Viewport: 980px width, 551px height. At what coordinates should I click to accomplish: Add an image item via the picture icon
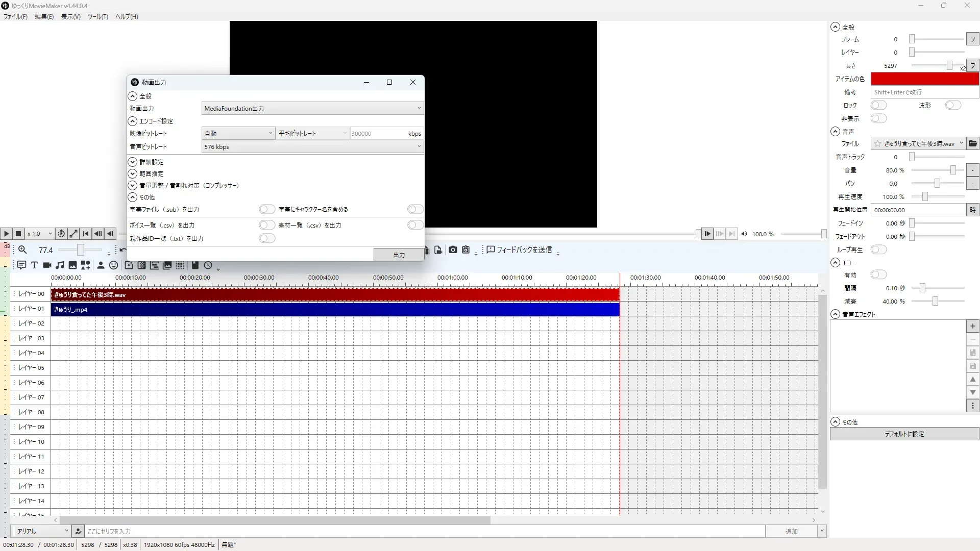(x=72, y=265)
